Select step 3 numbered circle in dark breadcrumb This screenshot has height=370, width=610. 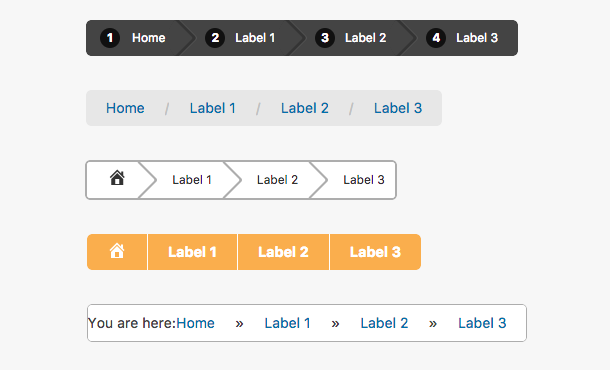click(325, 38)
